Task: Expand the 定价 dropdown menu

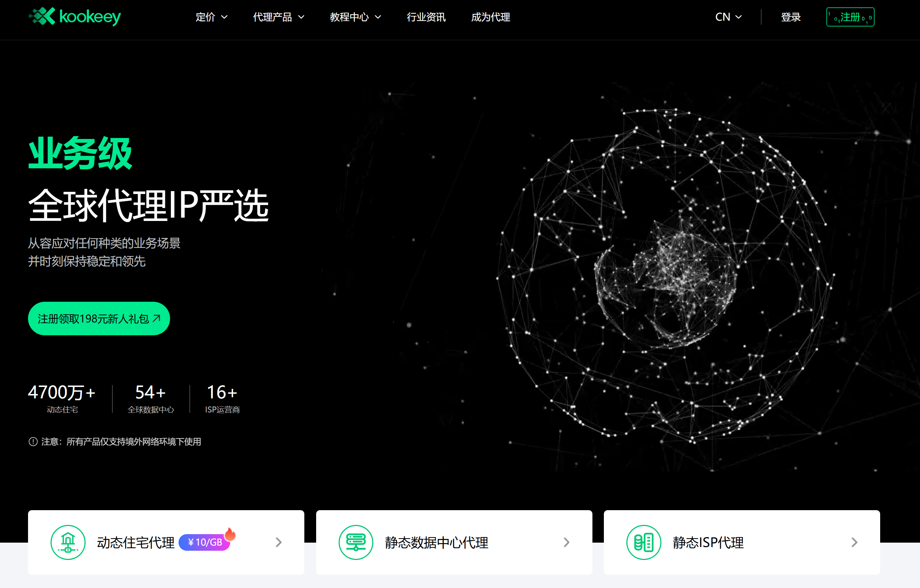Action: (x=211, y=17)
